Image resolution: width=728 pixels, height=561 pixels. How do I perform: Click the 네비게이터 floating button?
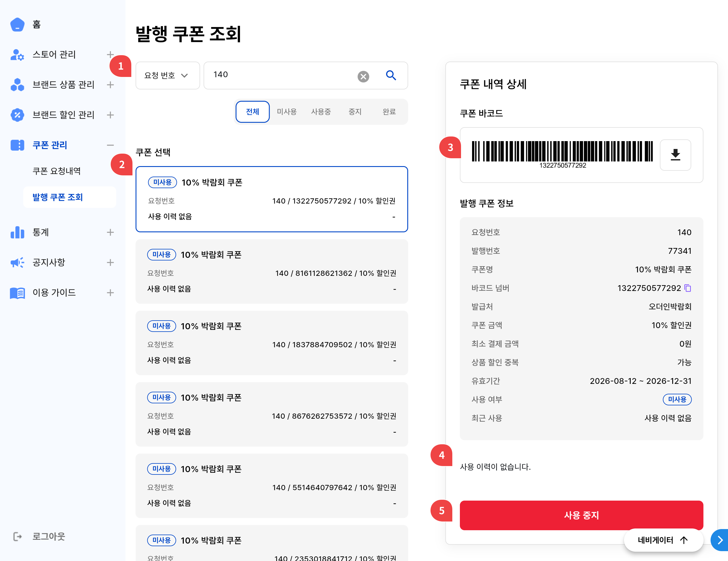click(663, 540)
